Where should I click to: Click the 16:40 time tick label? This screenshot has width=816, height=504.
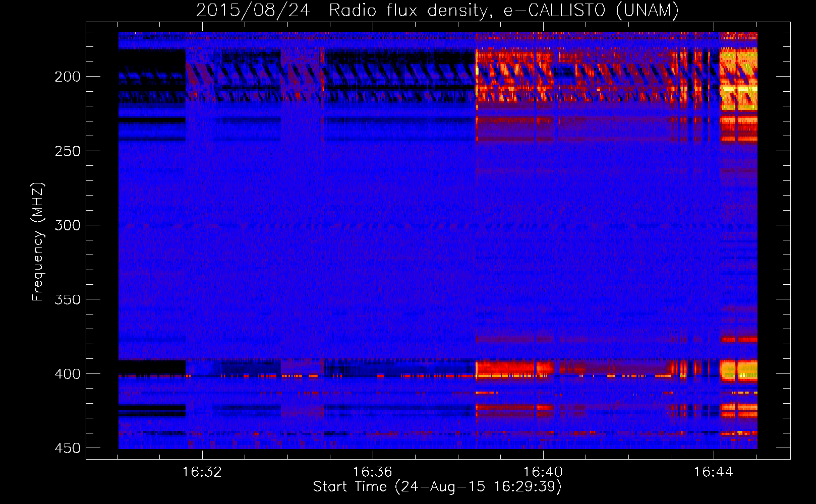point(543,472)
